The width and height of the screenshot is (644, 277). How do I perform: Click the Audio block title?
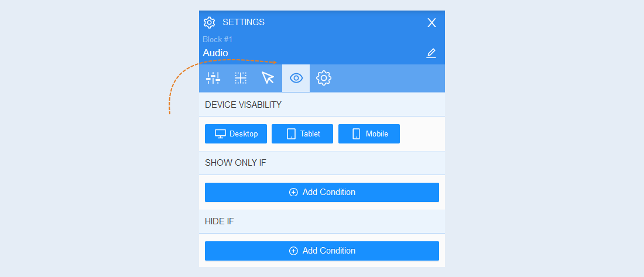(x=215, y=53)
